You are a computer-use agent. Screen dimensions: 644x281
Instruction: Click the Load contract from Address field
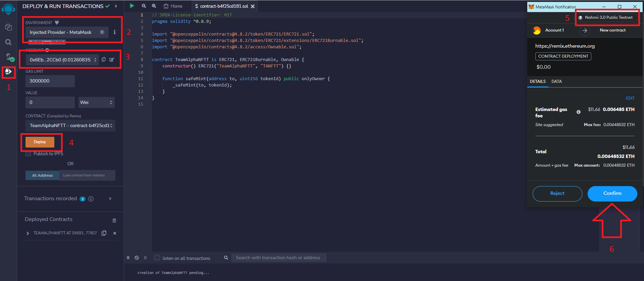click(x=87, y=175)
